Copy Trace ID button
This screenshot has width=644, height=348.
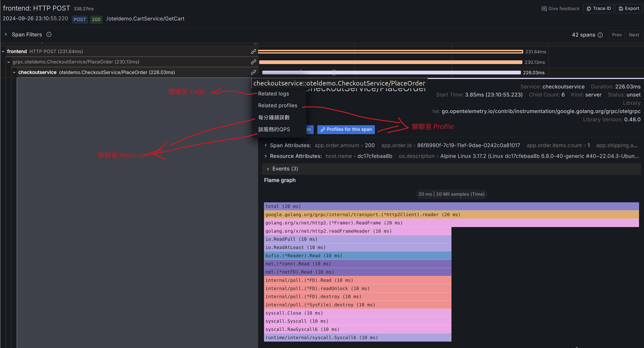(598, 8)
